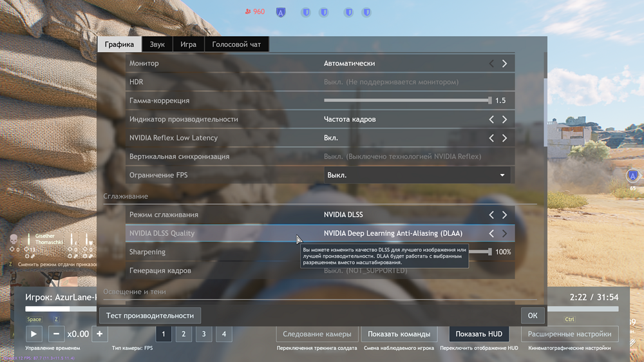This screenshot has width=644, height=362.
Task: Select previous option for Монитор
Action: coord(491,64)
